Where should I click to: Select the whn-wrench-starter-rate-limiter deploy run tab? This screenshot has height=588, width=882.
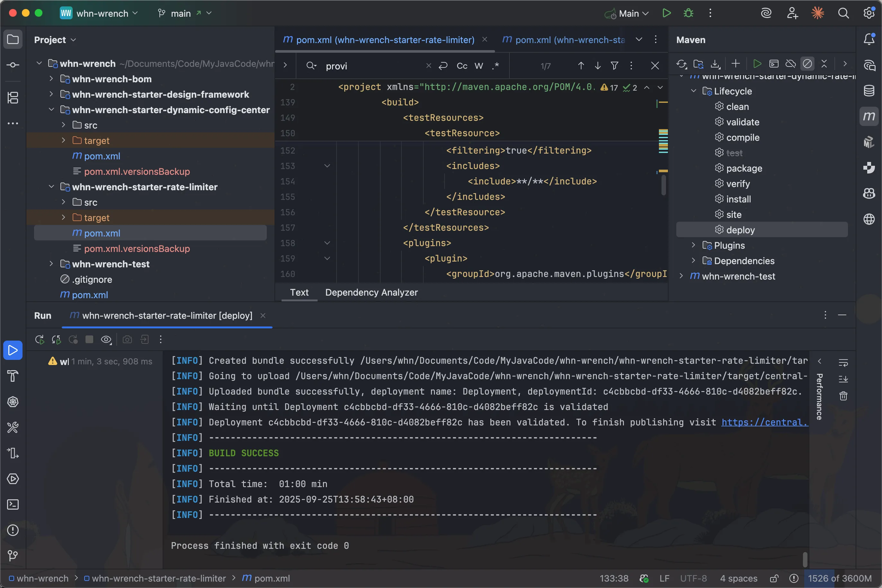[167, 316]
